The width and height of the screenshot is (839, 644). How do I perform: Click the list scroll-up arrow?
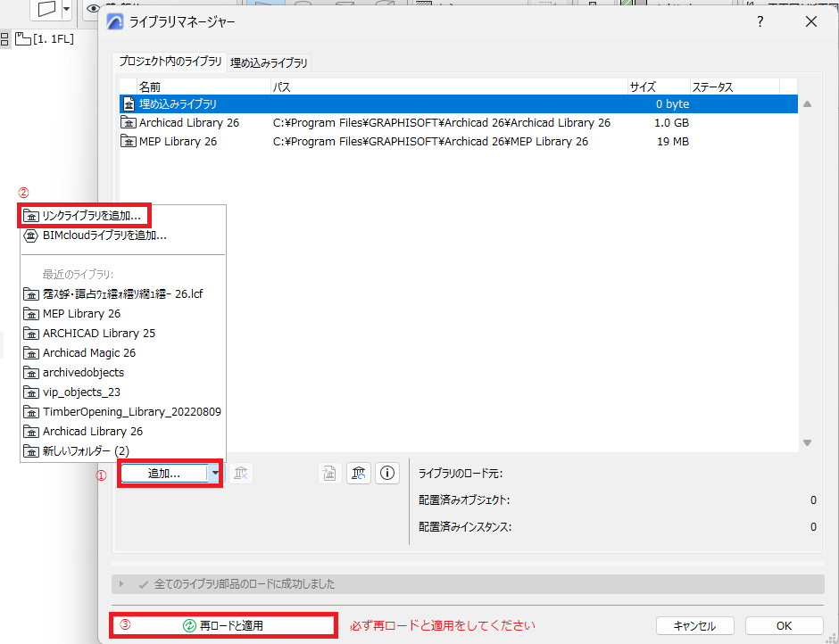(808, 104)
